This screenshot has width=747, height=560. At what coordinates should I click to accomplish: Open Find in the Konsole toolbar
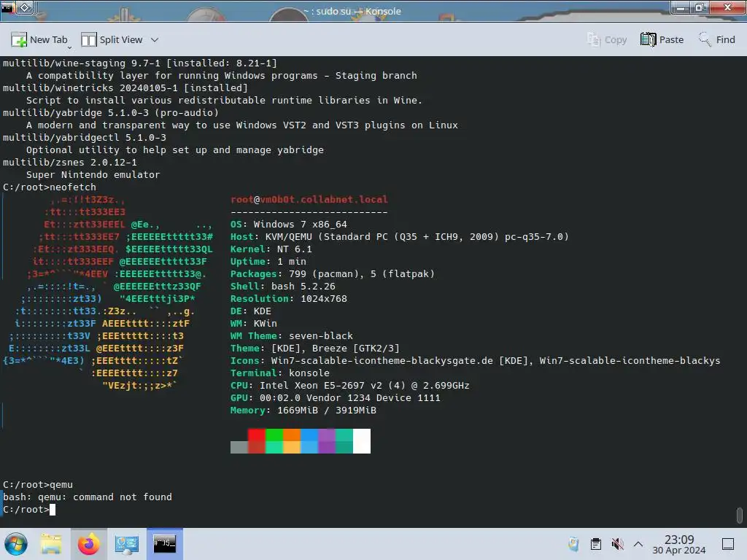pyautogui.click(x=717, y=40)
